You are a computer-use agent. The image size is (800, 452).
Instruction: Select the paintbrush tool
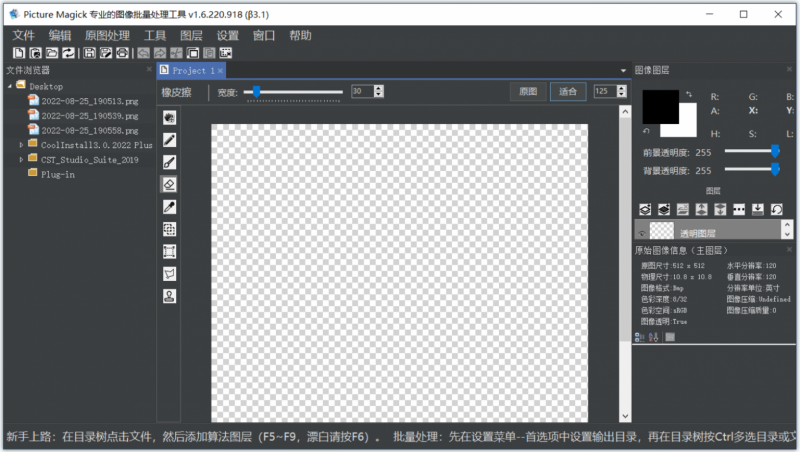(x=169, y=162)
